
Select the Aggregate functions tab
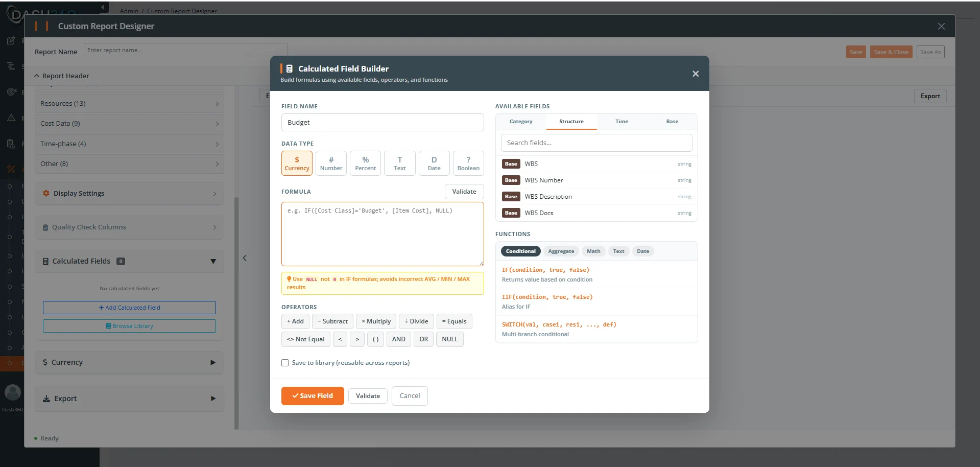tap(561, 251)
